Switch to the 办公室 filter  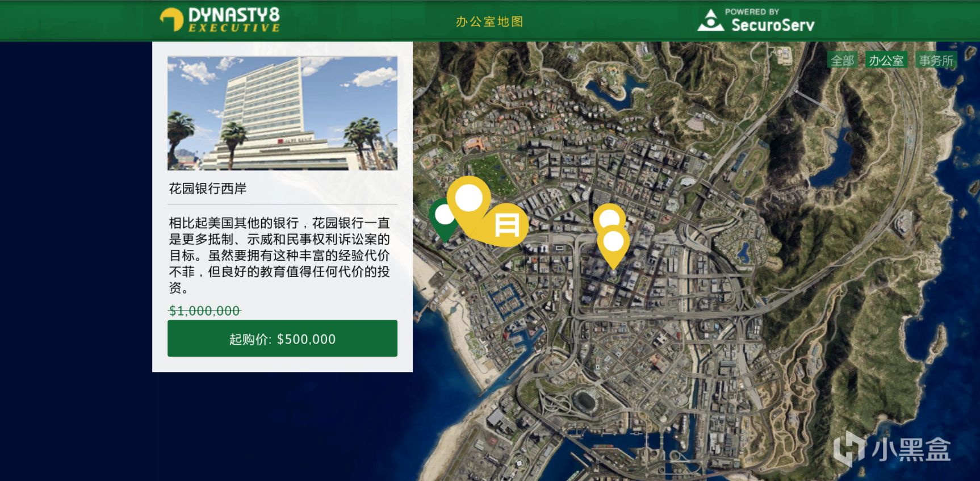886,60
